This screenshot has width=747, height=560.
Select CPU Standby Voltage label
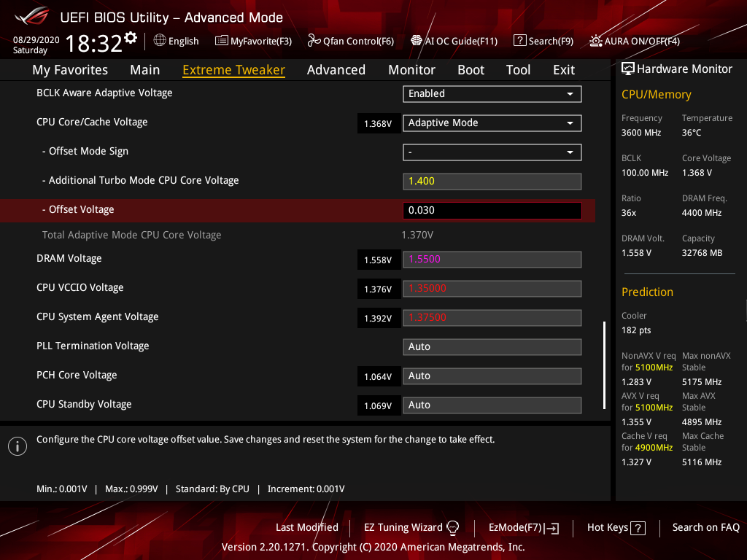click(84, 404)
